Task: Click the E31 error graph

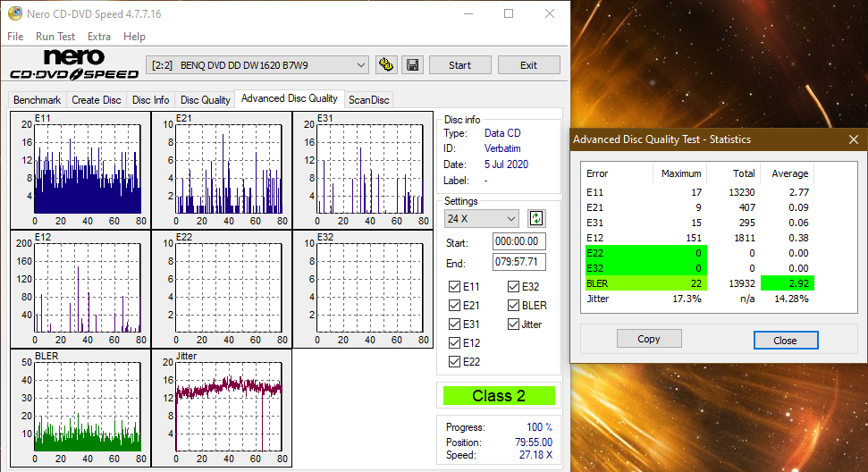Action: tap(363, 171)
